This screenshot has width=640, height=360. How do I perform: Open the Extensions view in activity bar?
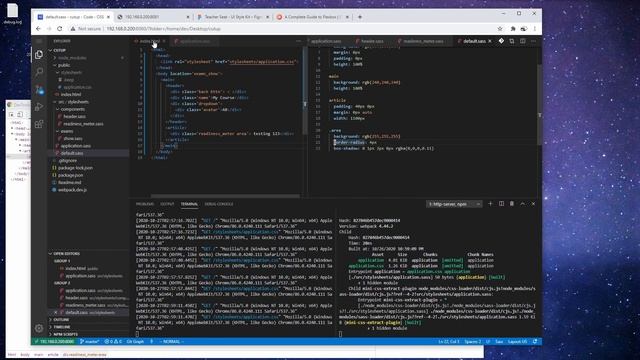39,124
